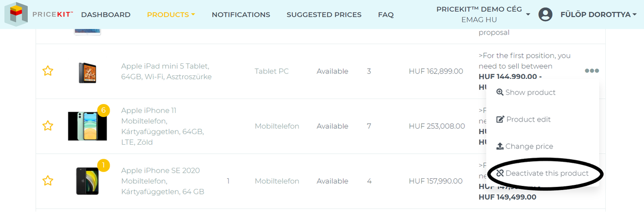
Task: Expand Fülöp Dorottya account menu
Action: [599, 15]
